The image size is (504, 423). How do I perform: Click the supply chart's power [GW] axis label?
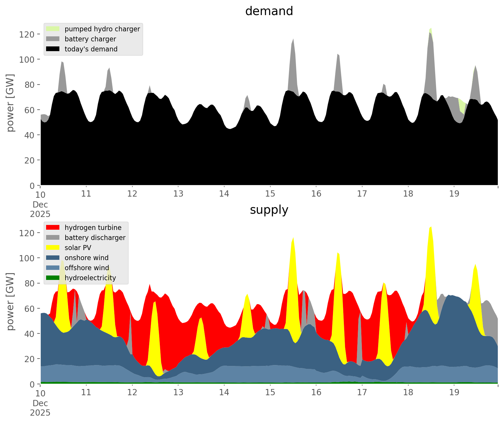10,302
